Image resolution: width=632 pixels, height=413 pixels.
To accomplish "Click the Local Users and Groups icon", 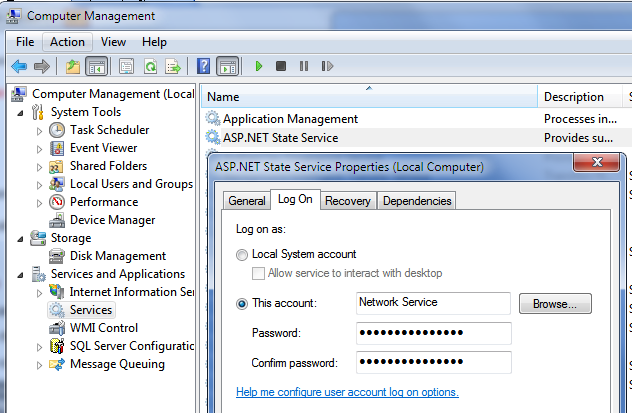I will pos(56,184).
